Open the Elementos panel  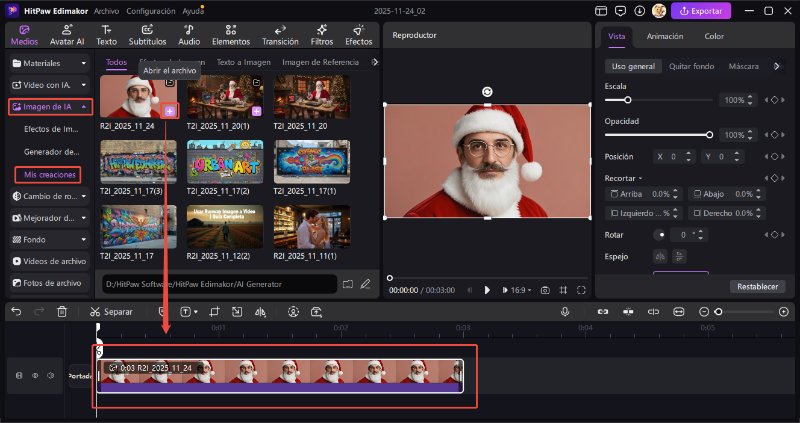(231, 35)
